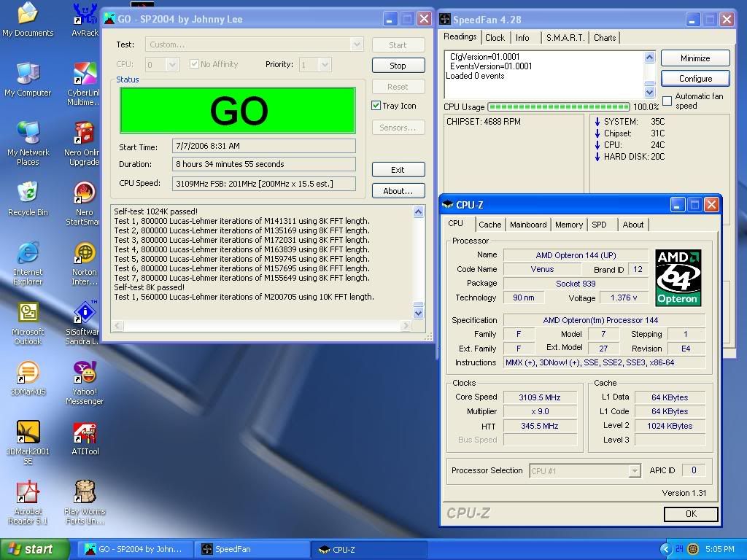Click the Norton globe icon in system tray
This screenshot has height=560, width=747.
pyautogui.click(x=693, y=549)
